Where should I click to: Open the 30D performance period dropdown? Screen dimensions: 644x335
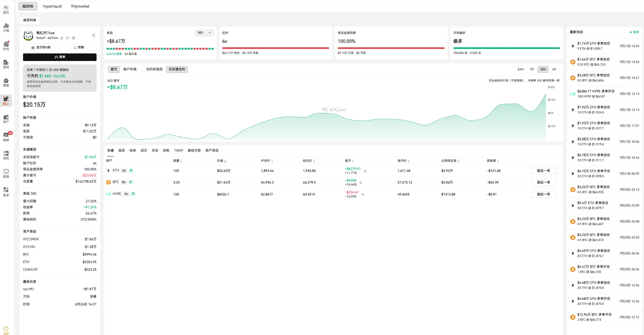pos(204,33)
